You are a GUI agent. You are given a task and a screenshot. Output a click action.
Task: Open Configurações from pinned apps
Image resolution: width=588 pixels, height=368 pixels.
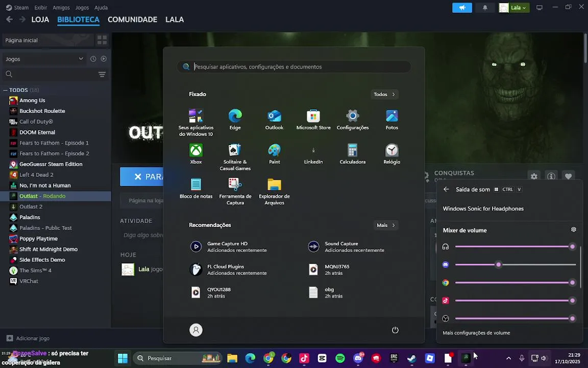(353, 120)
